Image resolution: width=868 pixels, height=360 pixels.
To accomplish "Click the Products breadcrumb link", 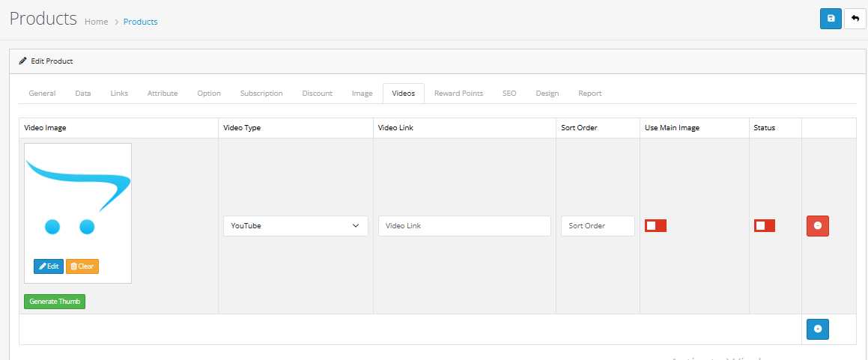I will [x=141, y=22].
